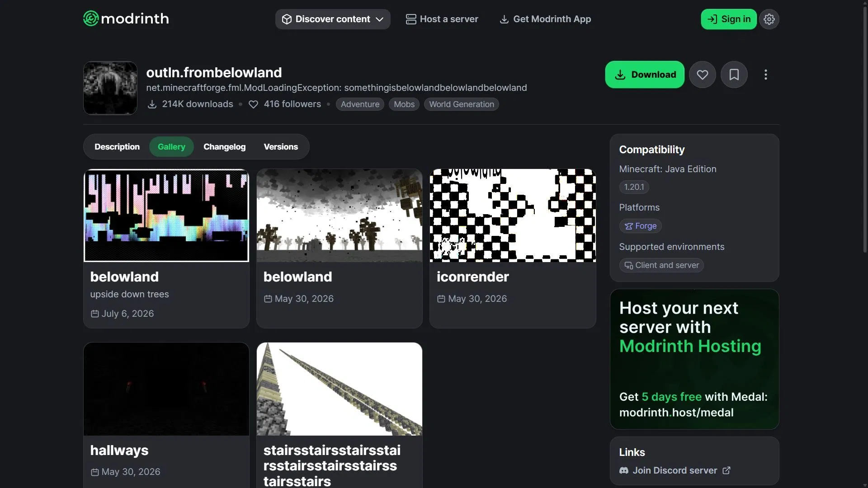This screenshot has height=488, width=868.
Task: Click the stairsstairs image title
Action: point(332,466)
